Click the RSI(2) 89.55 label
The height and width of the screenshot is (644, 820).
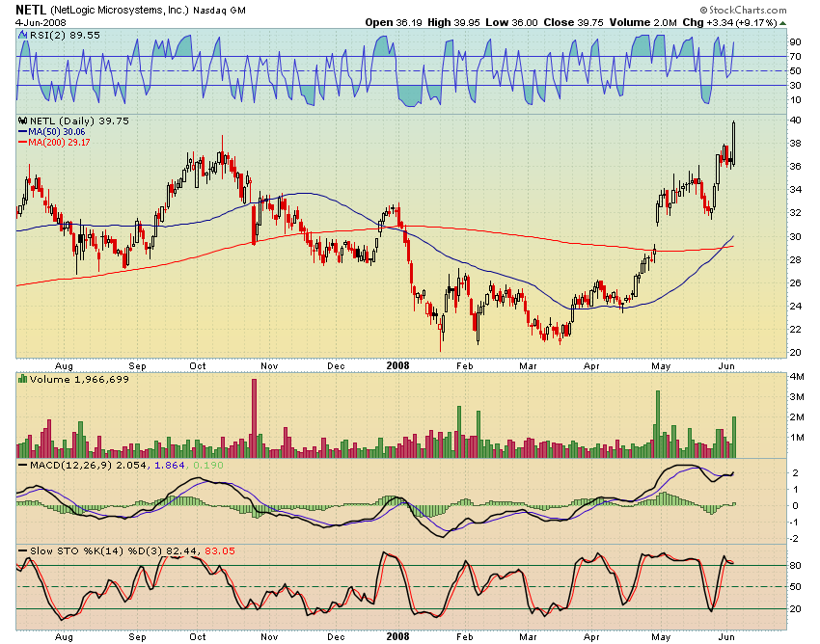pos(65,35)
